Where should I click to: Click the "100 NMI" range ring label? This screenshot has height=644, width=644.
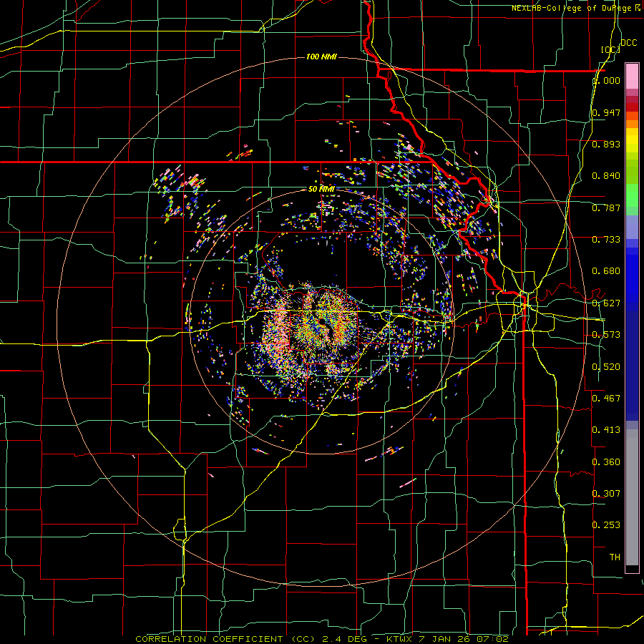[321, 57]
